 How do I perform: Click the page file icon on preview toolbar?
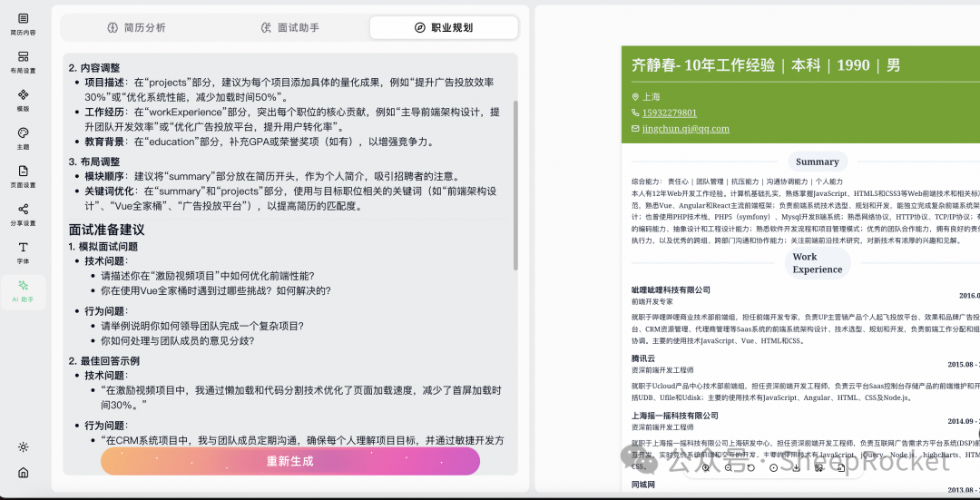(841, 467)
